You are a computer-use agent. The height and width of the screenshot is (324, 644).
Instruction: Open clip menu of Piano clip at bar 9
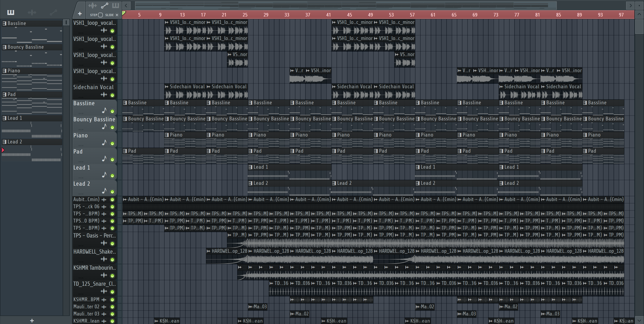click(167, 135)
